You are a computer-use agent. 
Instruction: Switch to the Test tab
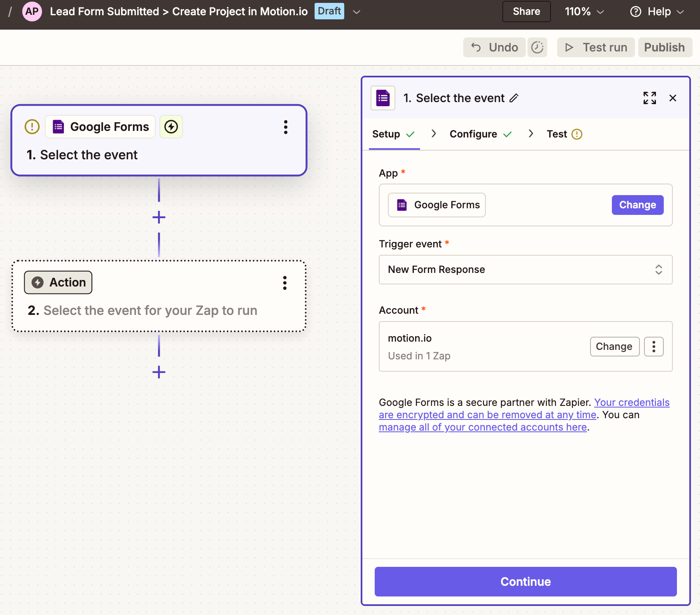(565, 134)
